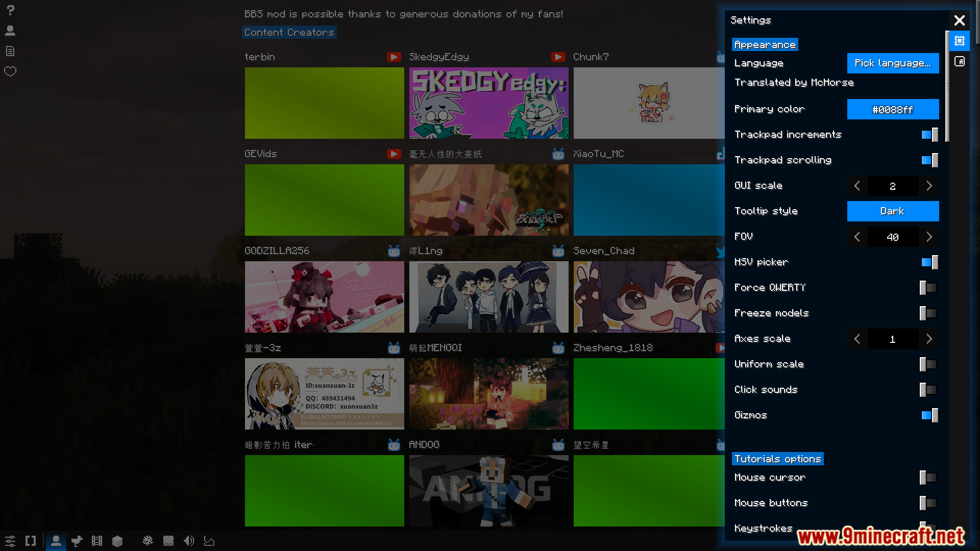
Task: Open the Tooltip style Dark selector
Action: point(893,211)
